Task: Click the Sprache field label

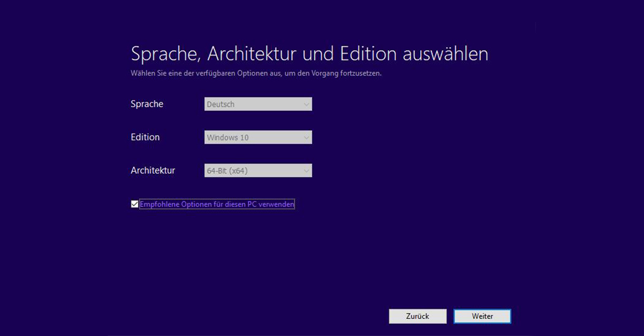Action: [147, 104]
